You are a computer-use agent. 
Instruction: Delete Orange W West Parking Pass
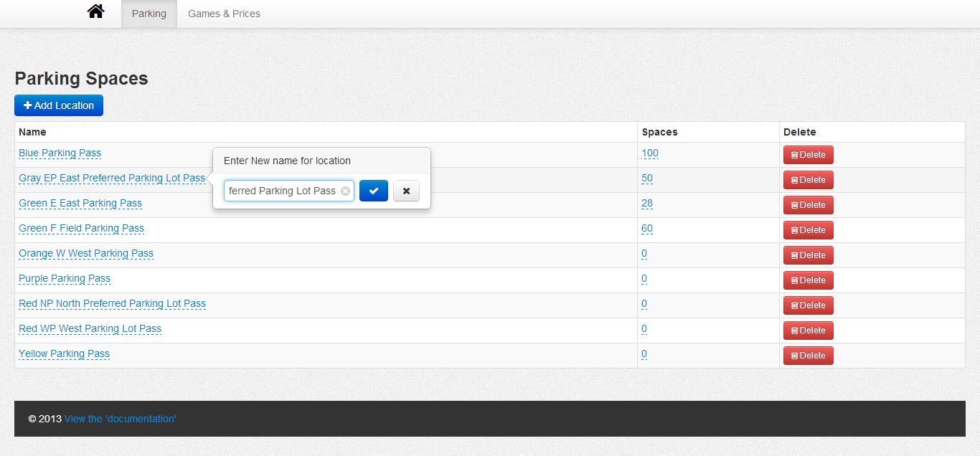pos(808,255)
